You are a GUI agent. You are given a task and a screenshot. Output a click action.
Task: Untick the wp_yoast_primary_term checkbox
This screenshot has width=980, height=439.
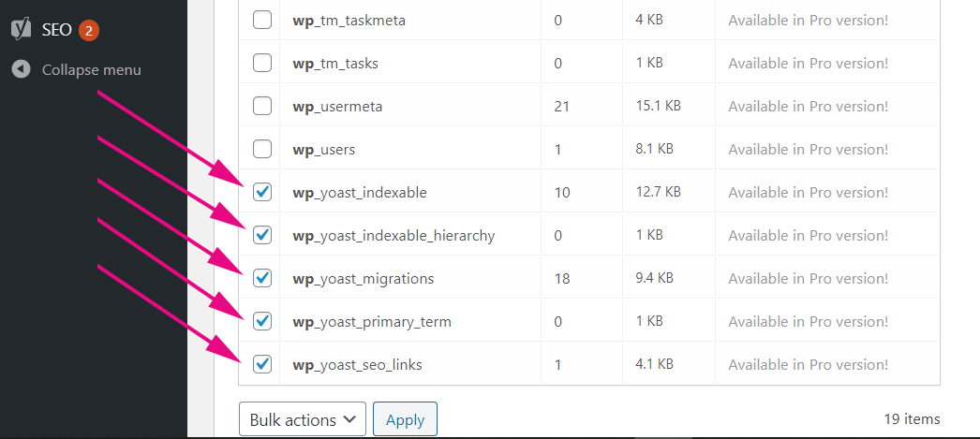click(x=262, y=321)
